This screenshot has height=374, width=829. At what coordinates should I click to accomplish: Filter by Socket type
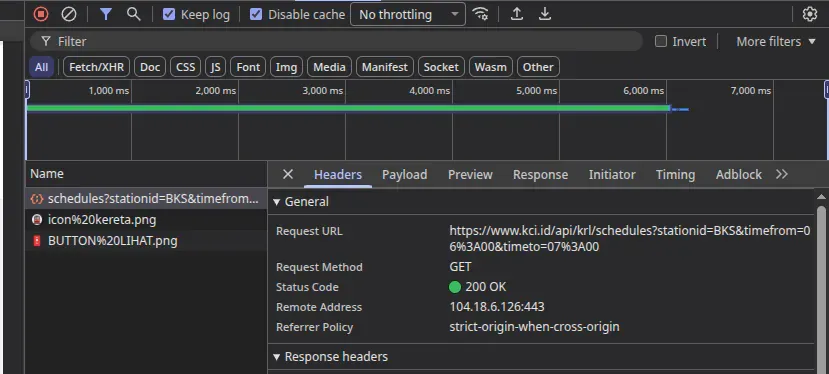coord(441,67)
